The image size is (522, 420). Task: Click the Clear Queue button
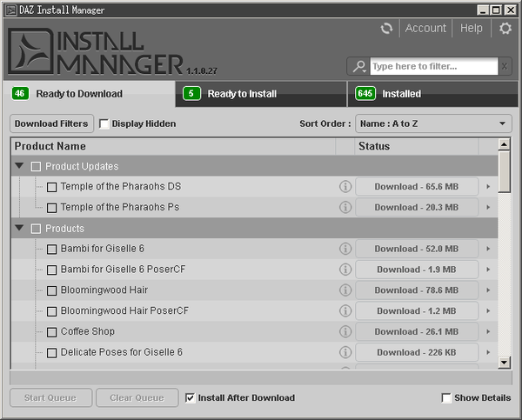click(x=137, y=397)
